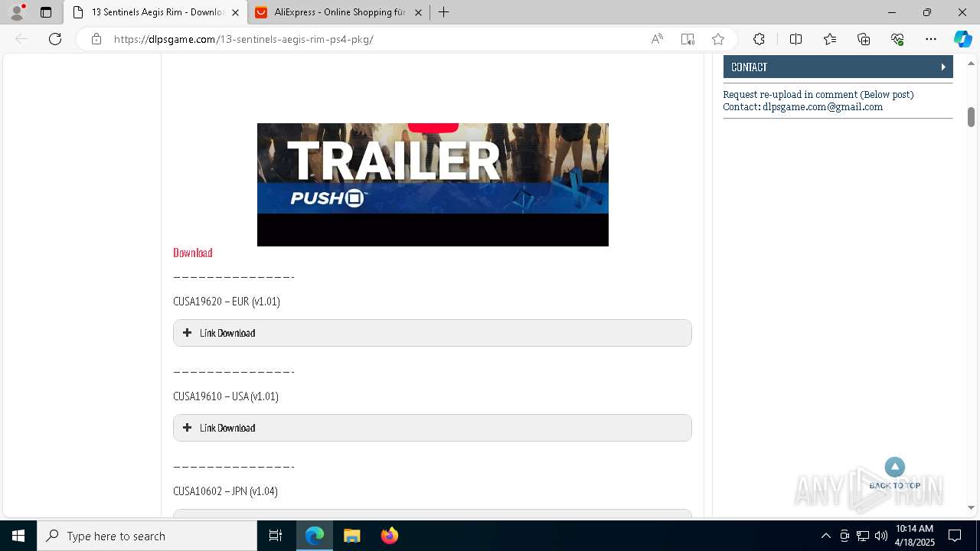Image resolution: width=980 pixels, height=551 pixels.
Task: Open a new browser tab
Action: [443, 12]
